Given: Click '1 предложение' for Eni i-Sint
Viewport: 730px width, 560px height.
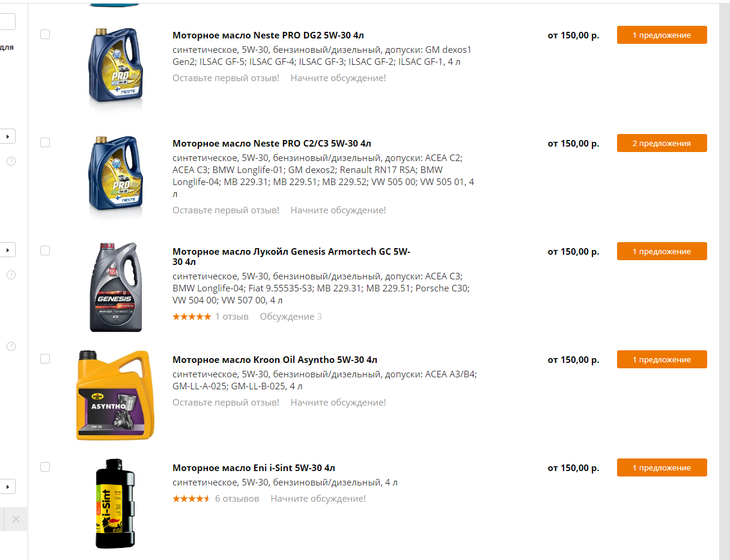Looking at the screenshot, I should (662, 467).
